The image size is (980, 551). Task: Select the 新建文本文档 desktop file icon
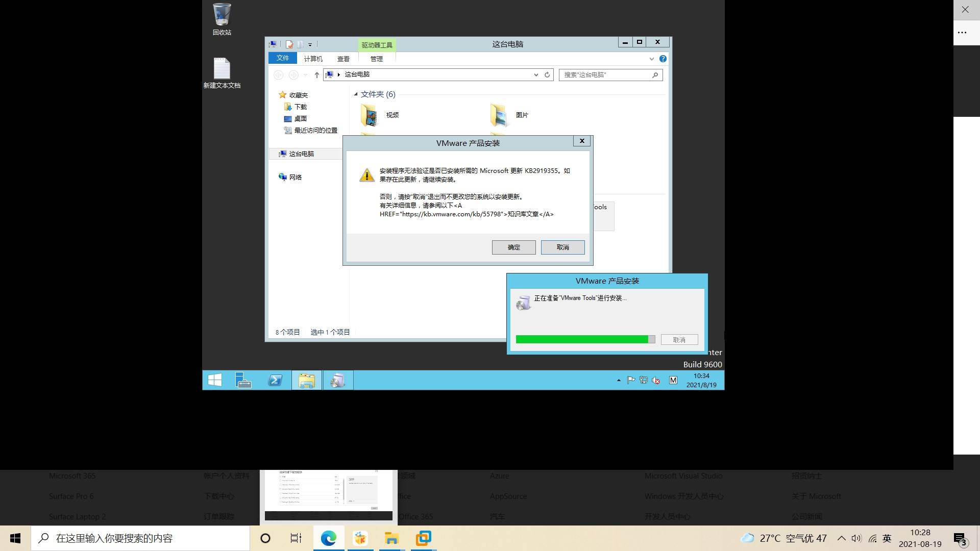point(222,73)
